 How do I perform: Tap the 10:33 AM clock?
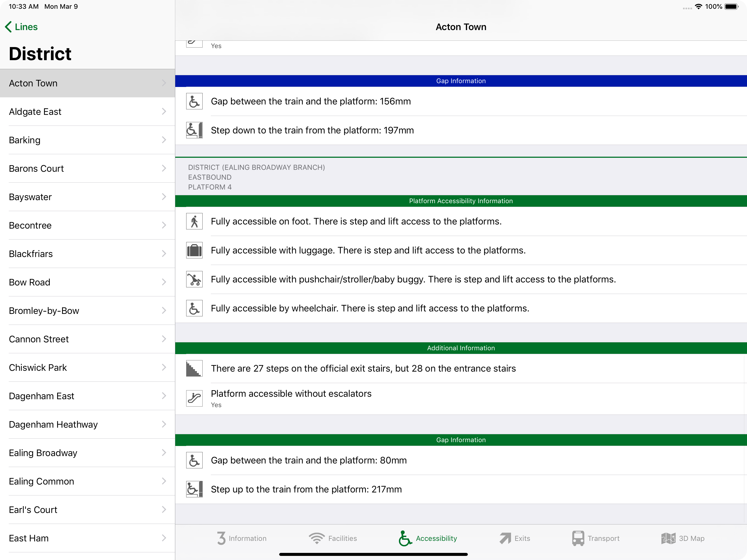24,6
